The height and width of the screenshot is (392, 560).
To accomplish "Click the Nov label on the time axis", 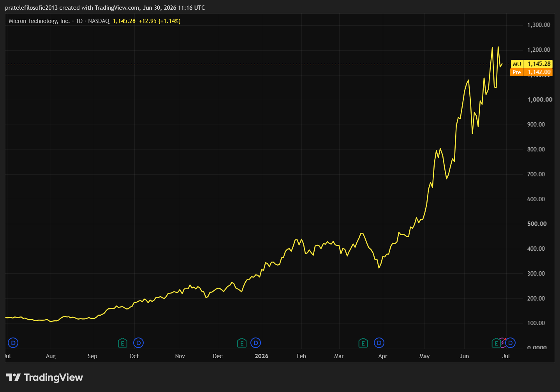I will 180,356.
